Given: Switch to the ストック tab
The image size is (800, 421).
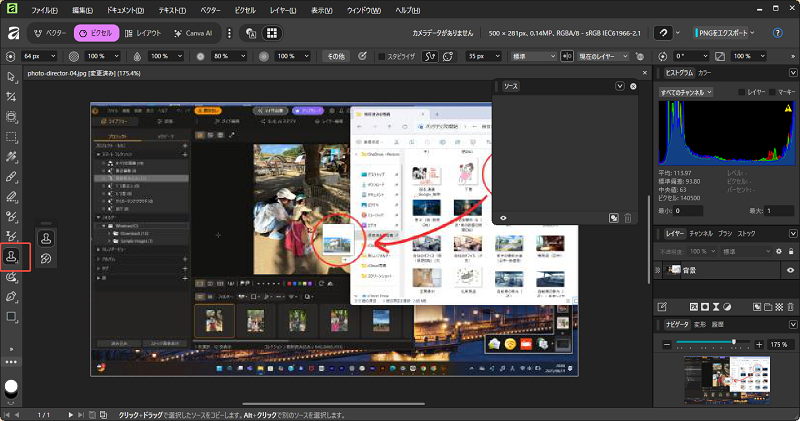Looking at the screenshot, I should coord(746,233).
